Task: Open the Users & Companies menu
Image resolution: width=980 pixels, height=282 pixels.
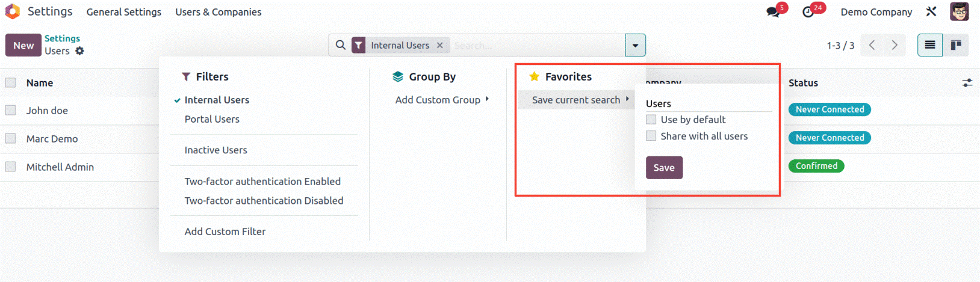Action: (x=219, y=12)
